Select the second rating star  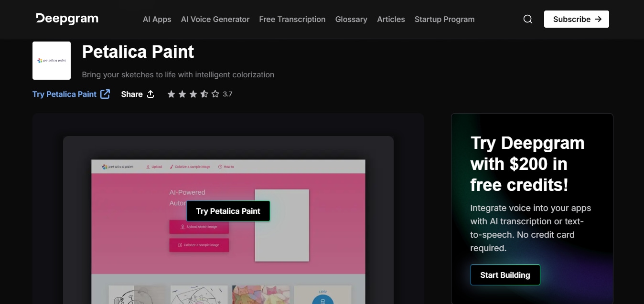(x=182, y=94)
